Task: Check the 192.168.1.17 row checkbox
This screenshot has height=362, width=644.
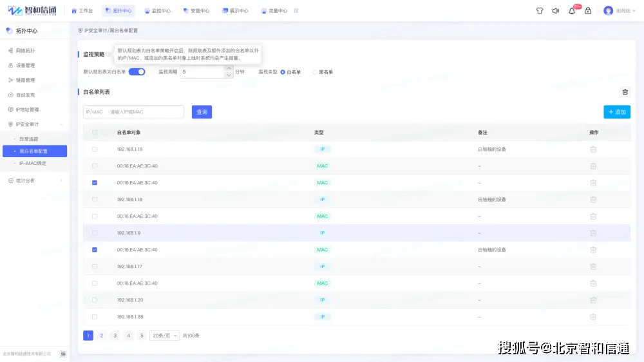Action: point(95,266)
